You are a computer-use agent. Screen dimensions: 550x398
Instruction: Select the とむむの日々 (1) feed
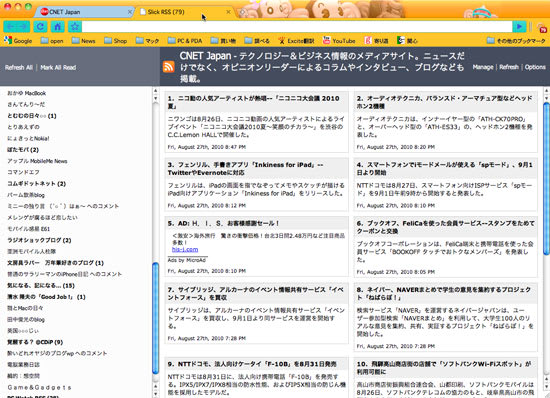pos(32,116)
